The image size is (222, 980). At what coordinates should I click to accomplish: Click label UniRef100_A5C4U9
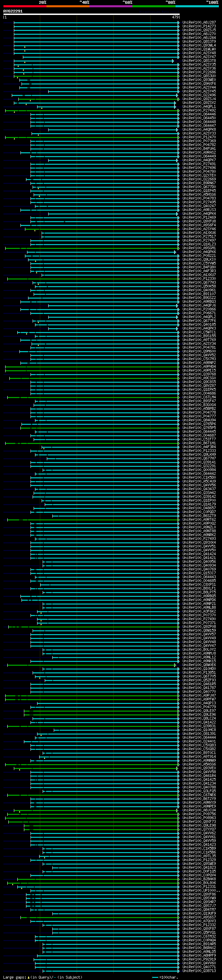coord(199,481)
